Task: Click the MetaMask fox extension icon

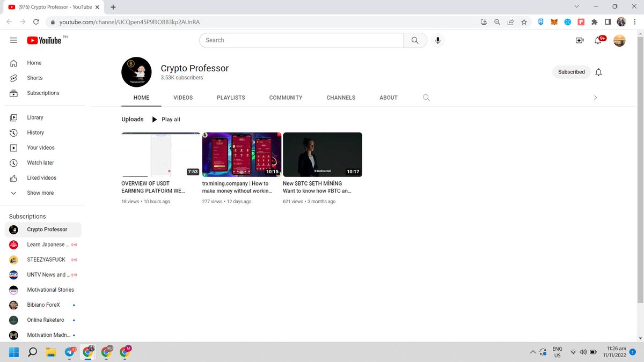Action: click(x=555, y=22)
